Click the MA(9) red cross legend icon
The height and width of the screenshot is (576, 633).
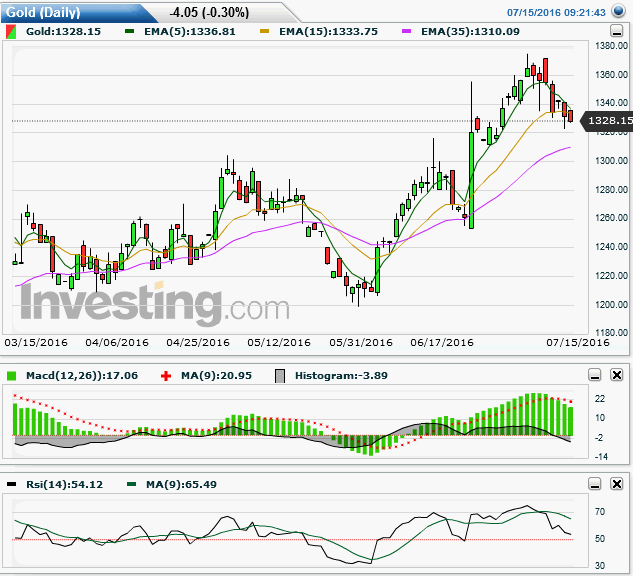pos(166,376)
